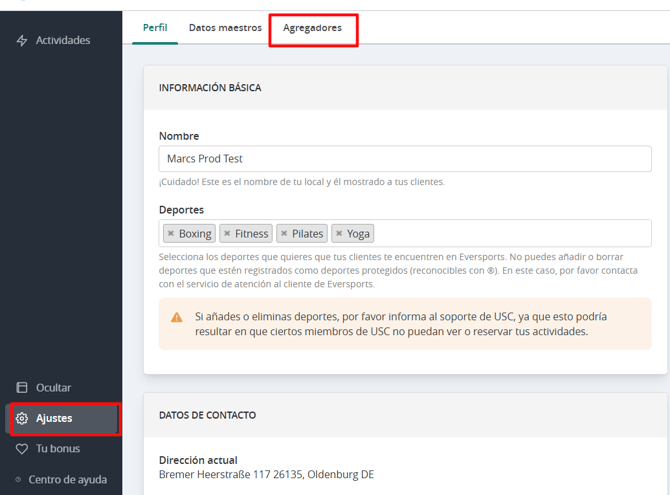Screen dimensions: 670x495
Task: Click the lightning bolt Actividades icon
Action: click(22, 40)
